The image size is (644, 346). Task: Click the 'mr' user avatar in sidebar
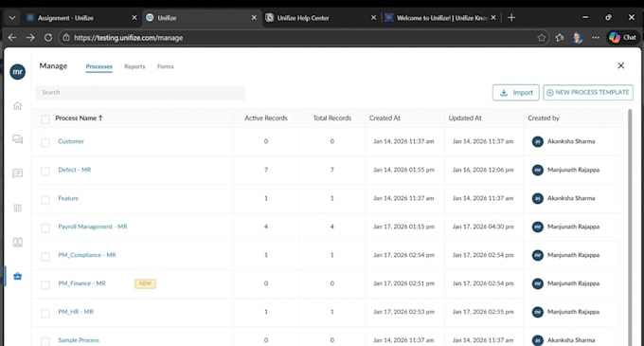click(18, 72)
